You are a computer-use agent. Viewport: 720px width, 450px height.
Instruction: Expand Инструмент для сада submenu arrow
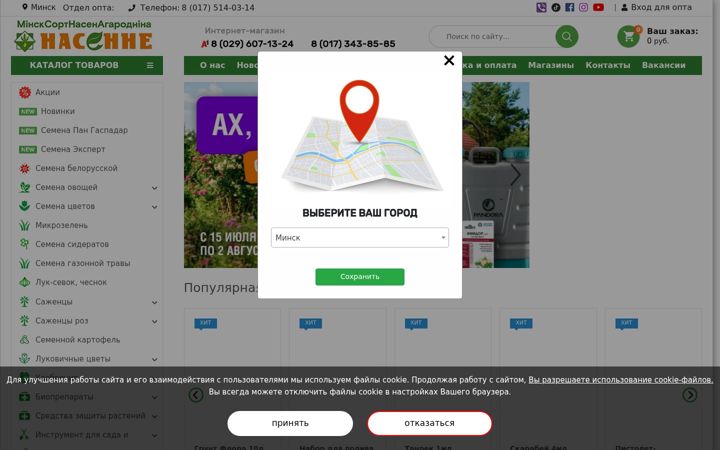pyautogui.click(x=155, y=435)
